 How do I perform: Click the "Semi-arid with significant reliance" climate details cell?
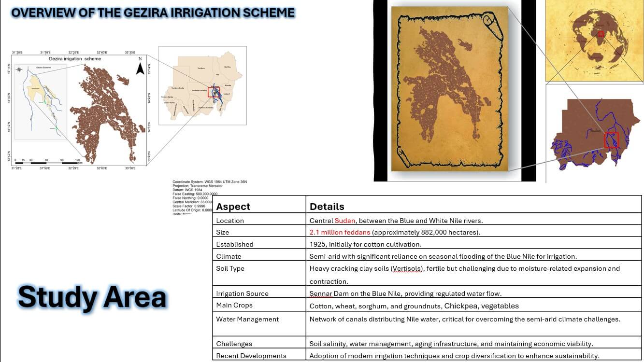(474, 255)
